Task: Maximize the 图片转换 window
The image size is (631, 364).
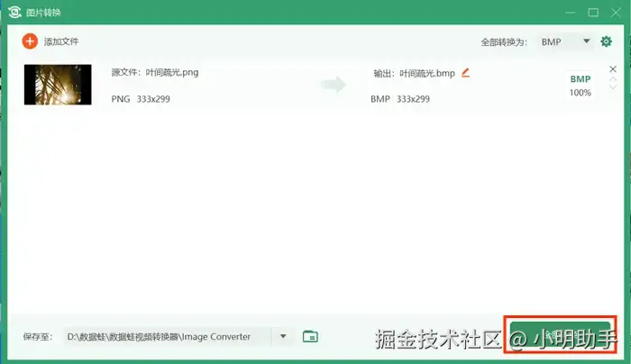Action: [x=593, y=13]
